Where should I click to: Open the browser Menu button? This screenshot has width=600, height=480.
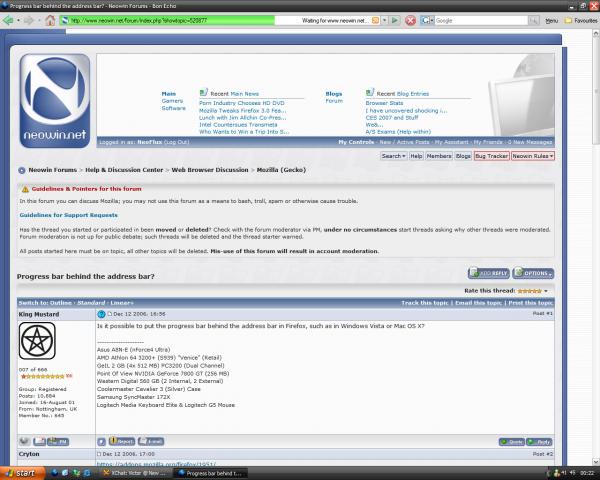pos(551,21)
